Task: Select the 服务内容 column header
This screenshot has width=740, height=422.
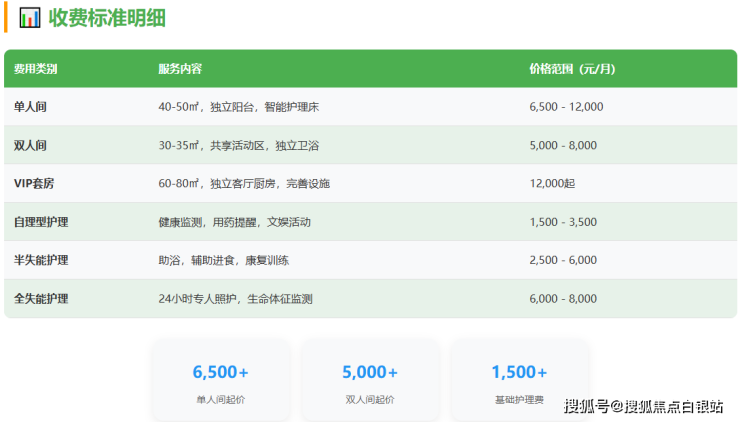Action: click(180, 69)
